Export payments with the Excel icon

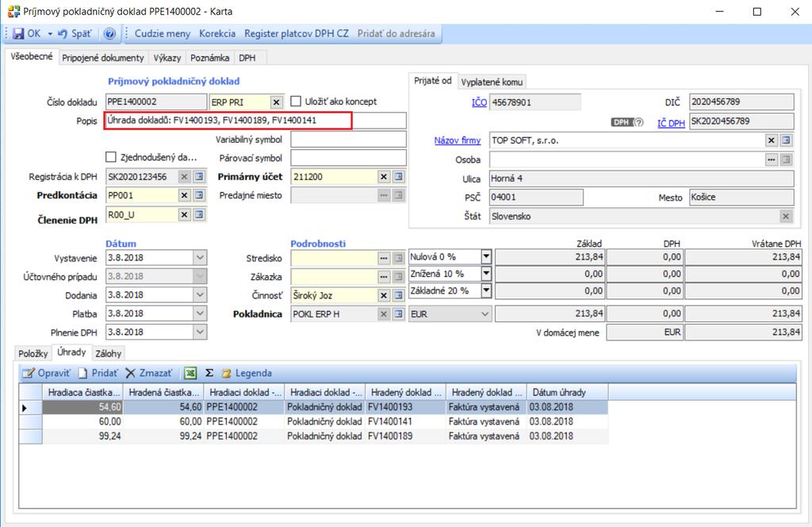190,373
